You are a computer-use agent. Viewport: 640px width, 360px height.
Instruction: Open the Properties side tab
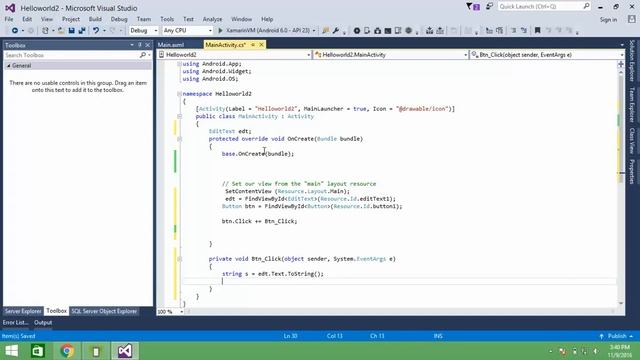pos(632,171)
